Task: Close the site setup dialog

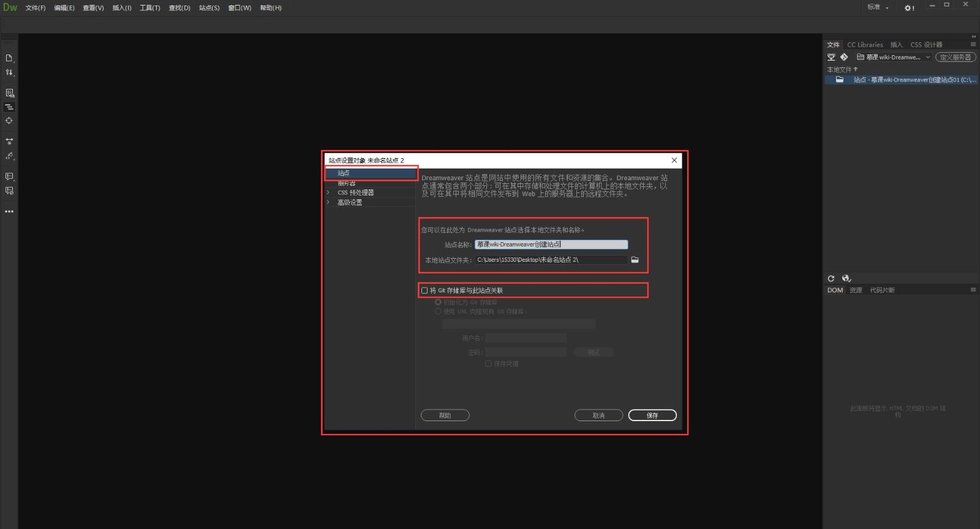Action: click(674, 160)
